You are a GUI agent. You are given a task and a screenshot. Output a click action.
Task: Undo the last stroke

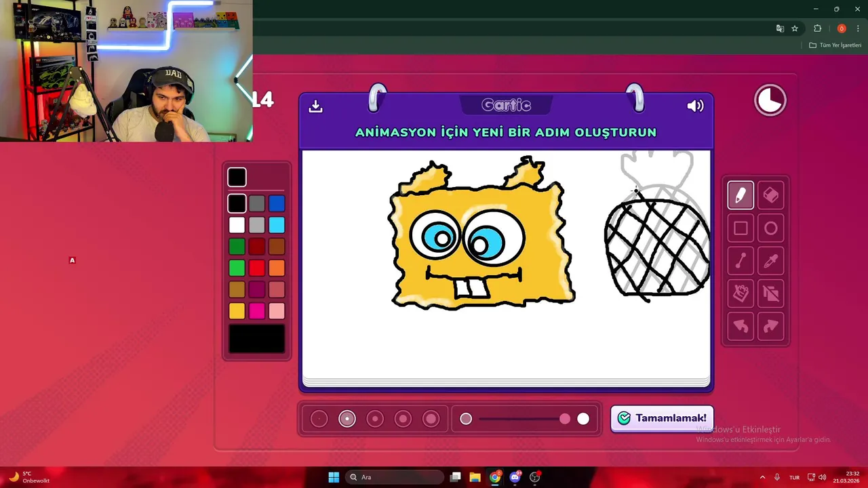click(x=741, y=327)
